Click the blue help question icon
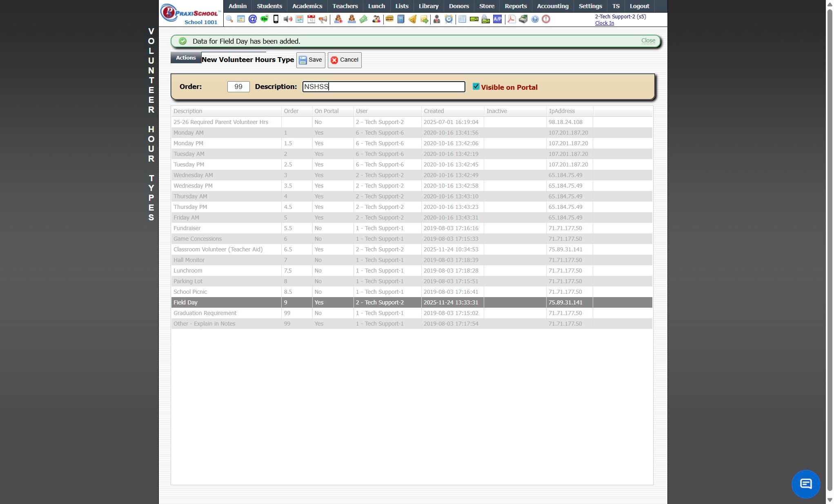 535,19
